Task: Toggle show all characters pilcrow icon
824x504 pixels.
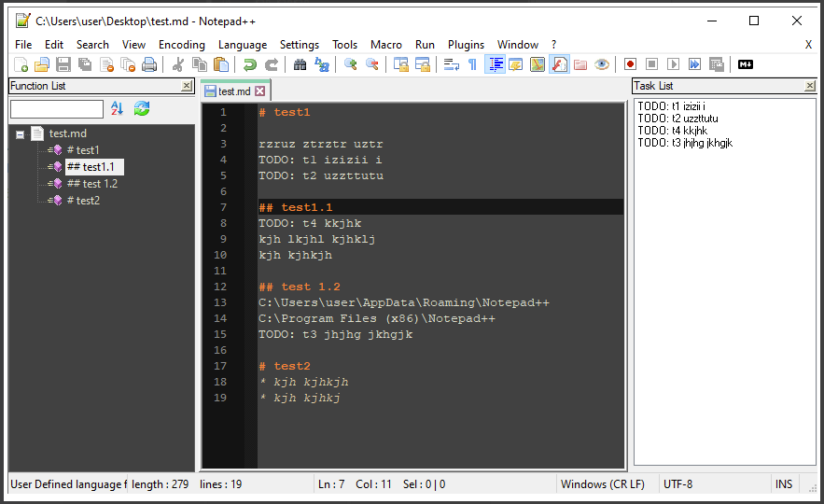Action: pos(473,64)
